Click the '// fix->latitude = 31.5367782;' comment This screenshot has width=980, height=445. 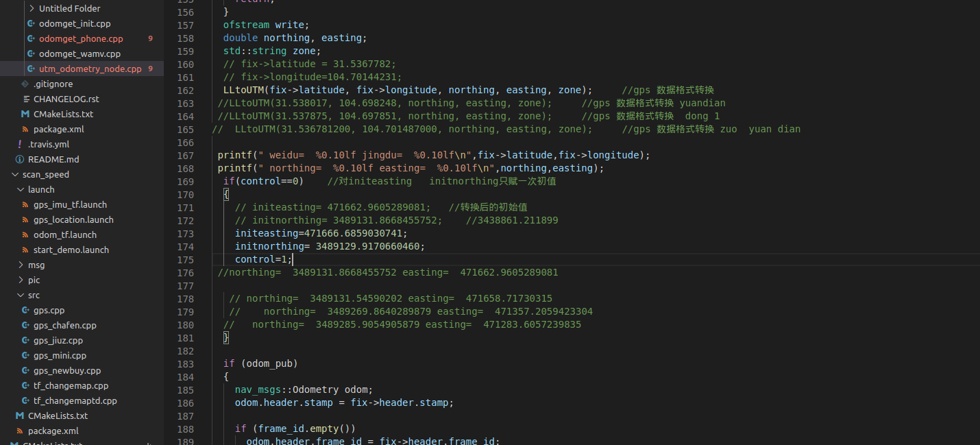click(310, 64)
